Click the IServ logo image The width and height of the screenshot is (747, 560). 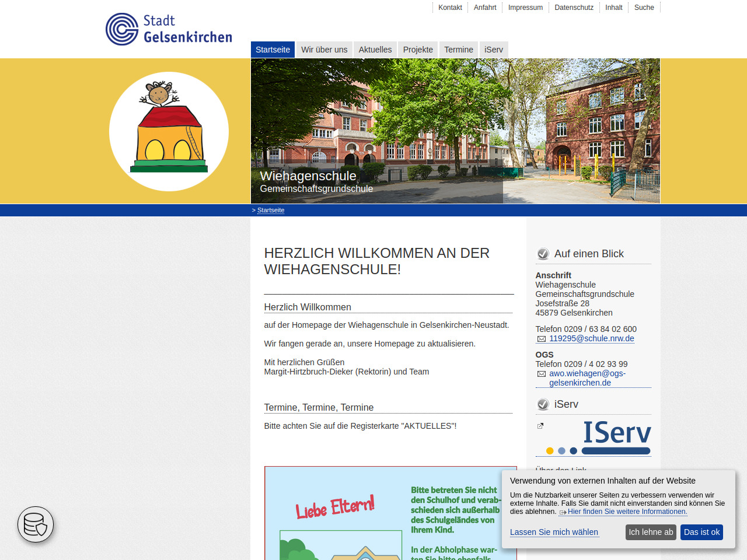599,437
